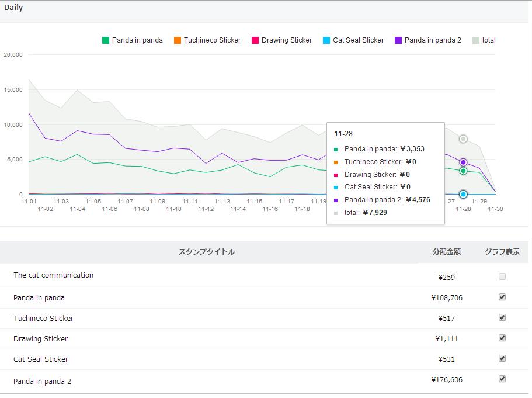This screenshot has height=398, width=532.
Task: Uncheck the Panda in panda graph checkbox
Action: [x=502, y=297]
